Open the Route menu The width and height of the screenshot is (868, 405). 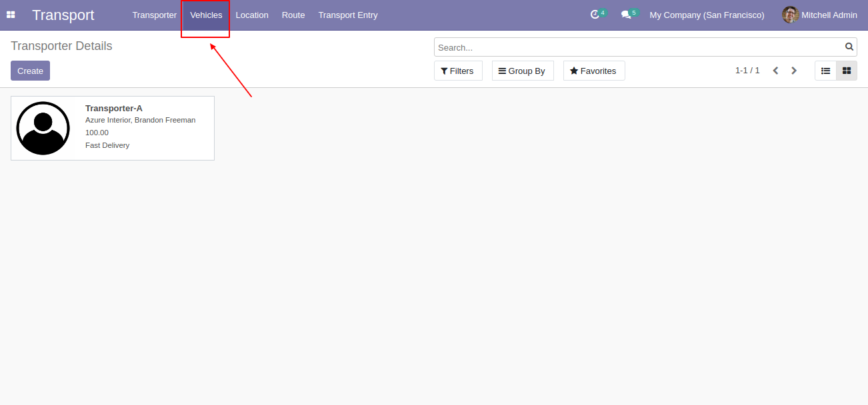point(293,15)
